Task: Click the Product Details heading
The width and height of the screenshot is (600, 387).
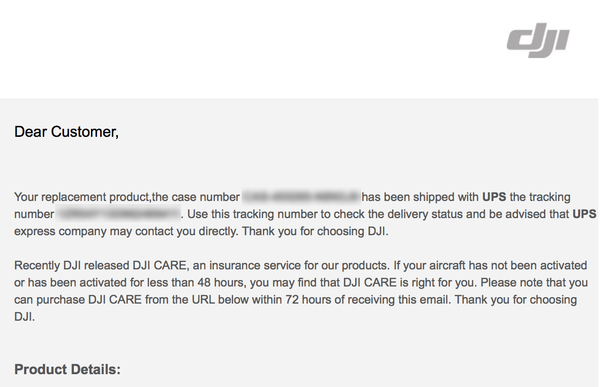Action: 67,369
